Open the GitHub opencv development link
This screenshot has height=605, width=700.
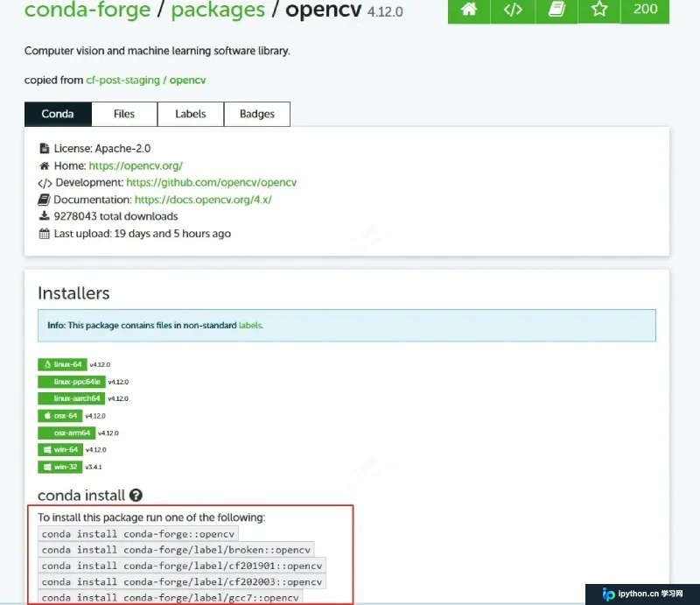(212, 182)
